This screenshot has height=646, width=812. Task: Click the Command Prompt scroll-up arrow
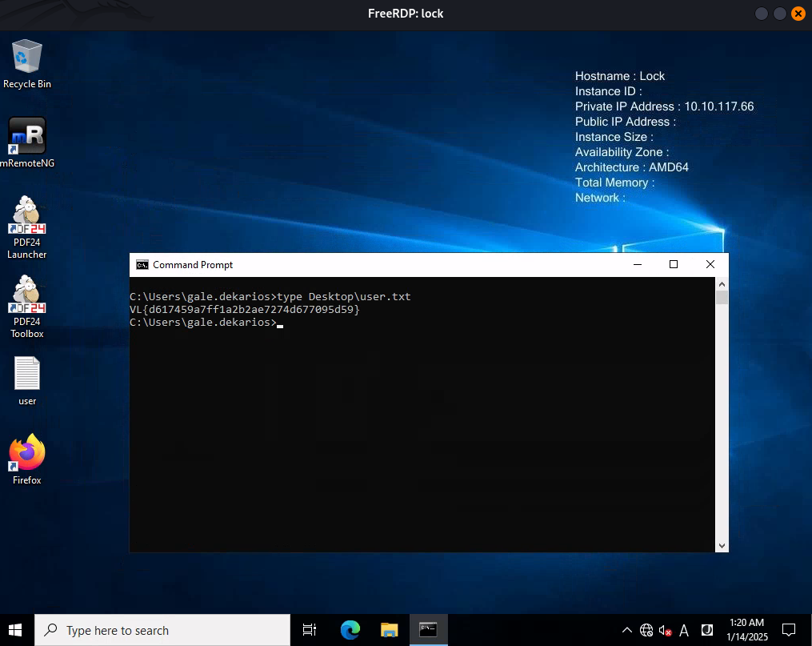[722, 284]
